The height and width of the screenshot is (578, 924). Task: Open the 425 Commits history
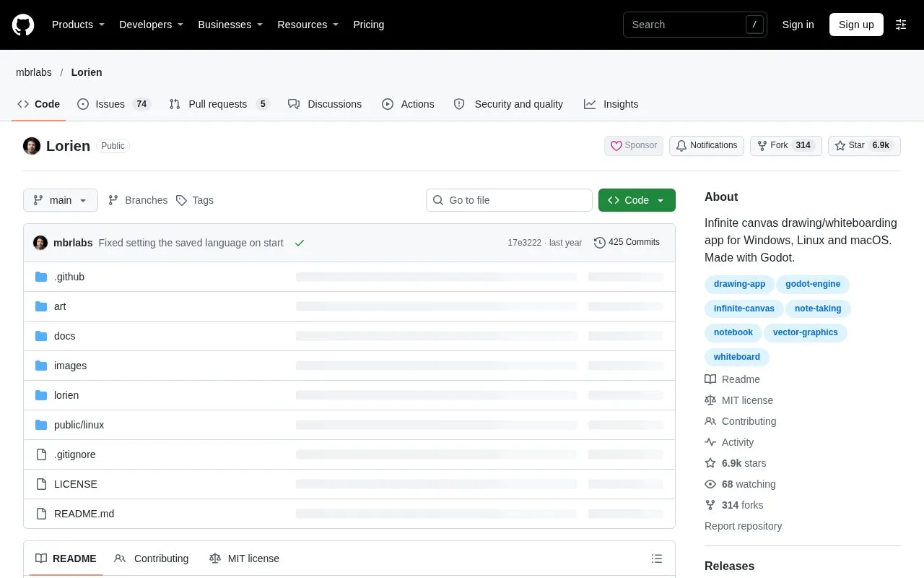point(627,243)
